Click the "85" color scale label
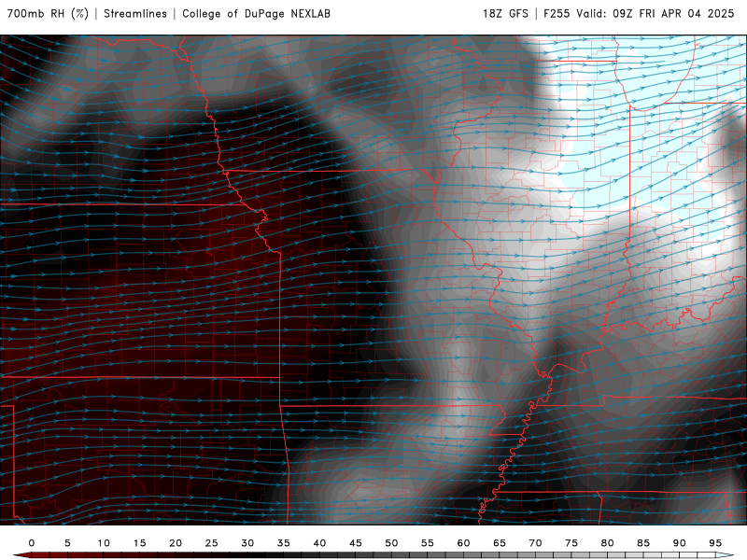Viewport: 747px width, 560px height. click(643, 543)
